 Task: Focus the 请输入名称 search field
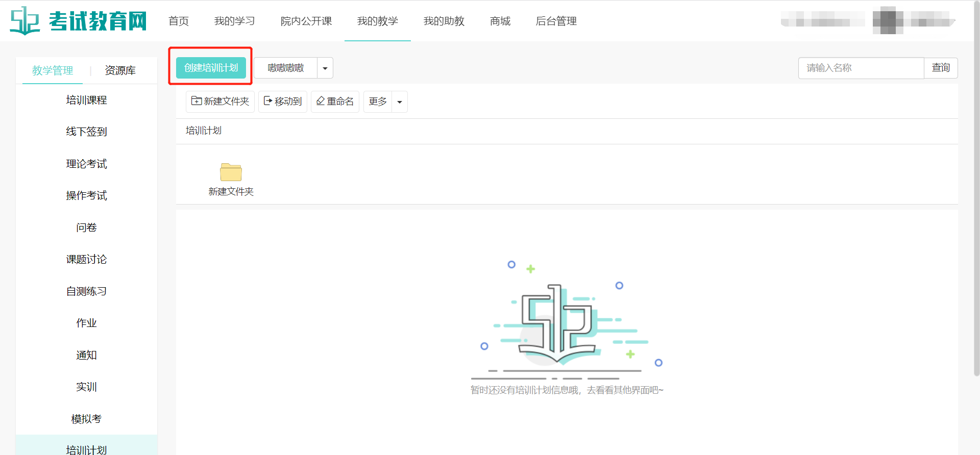click(x=861, y=68)
